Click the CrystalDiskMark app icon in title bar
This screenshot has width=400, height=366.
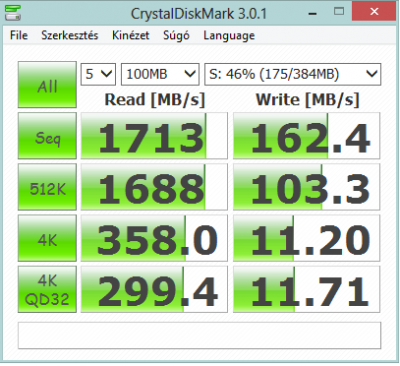pos(13,13)
